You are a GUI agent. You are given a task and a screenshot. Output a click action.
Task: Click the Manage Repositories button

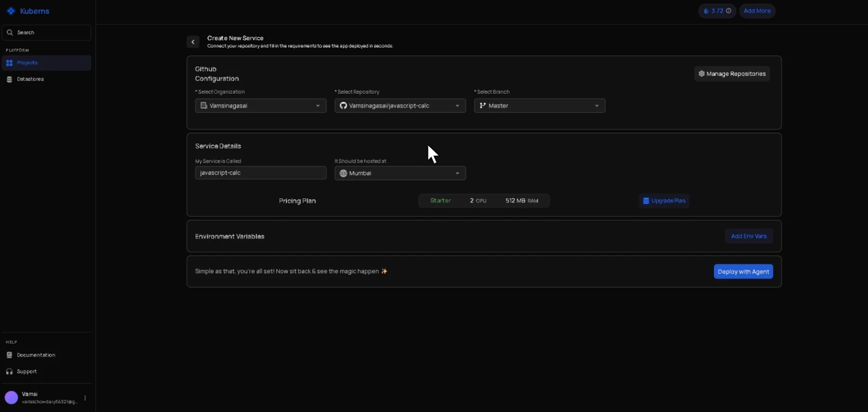732,74
